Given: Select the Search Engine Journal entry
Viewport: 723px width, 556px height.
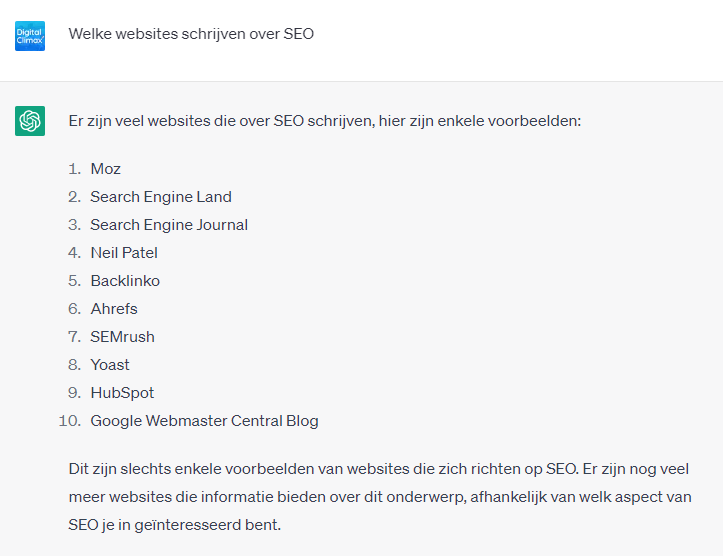Looking at the screenshot, I should [169, 225].
